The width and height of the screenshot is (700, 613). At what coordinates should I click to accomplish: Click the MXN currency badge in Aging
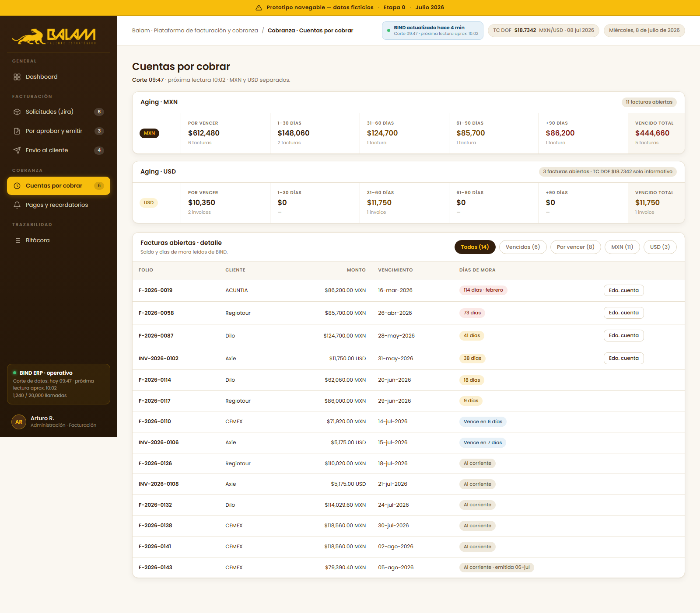pos(149,133)
